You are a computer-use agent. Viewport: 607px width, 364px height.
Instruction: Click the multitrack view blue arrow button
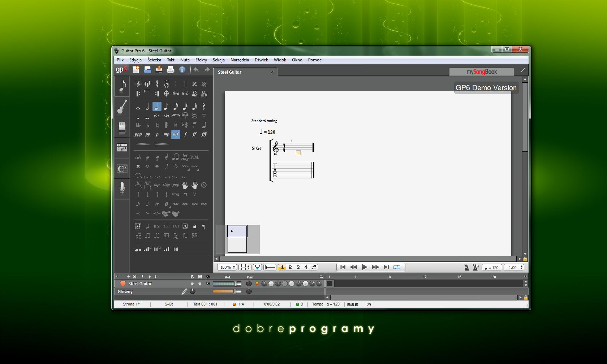click(x=257, y=267)
